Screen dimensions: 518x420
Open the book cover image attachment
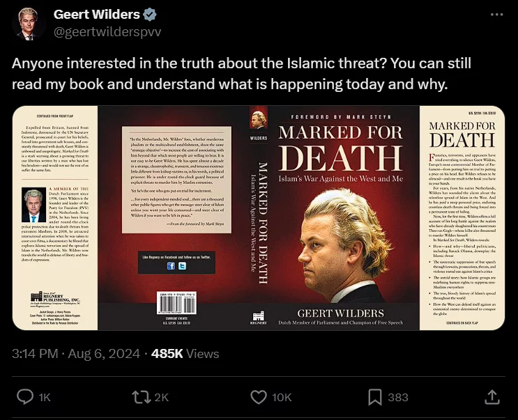259,218
